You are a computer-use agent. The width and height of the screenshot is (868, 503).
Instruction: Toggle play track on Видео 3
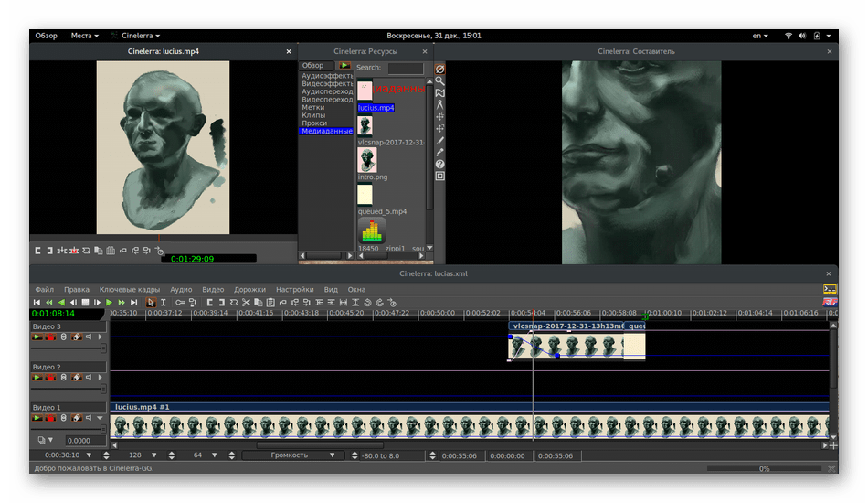coord(37,337)
